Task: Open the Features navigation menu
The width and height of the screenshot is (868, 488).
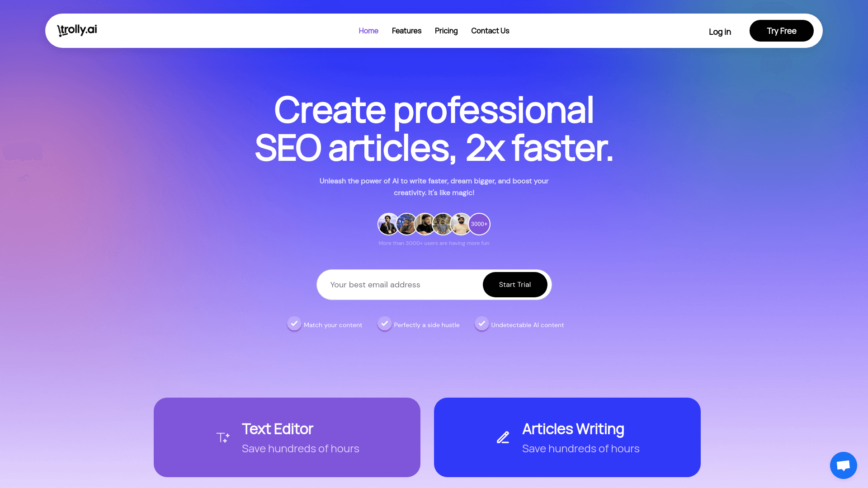Action: 406,30
